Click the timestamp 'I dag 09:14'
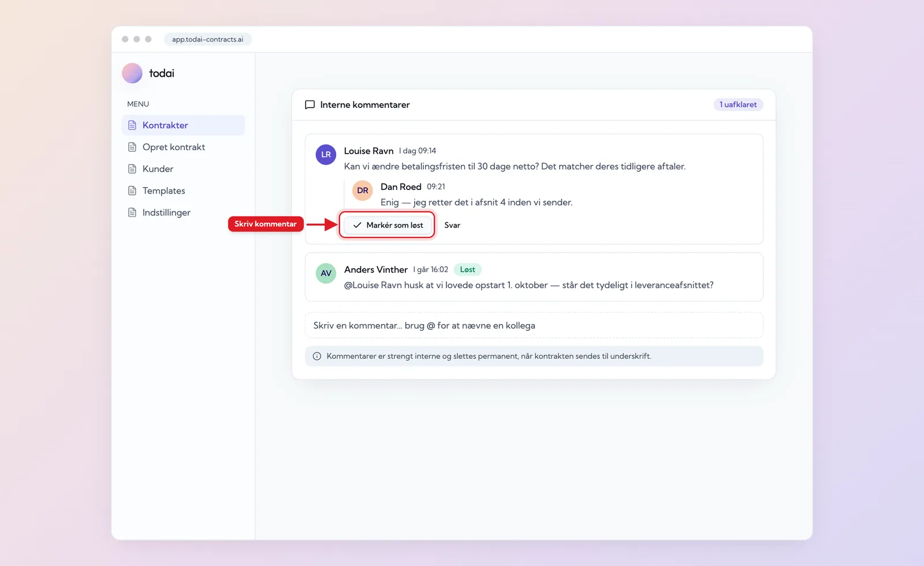The width and height of the screenshot is (924, 566). tap(418, 151)
